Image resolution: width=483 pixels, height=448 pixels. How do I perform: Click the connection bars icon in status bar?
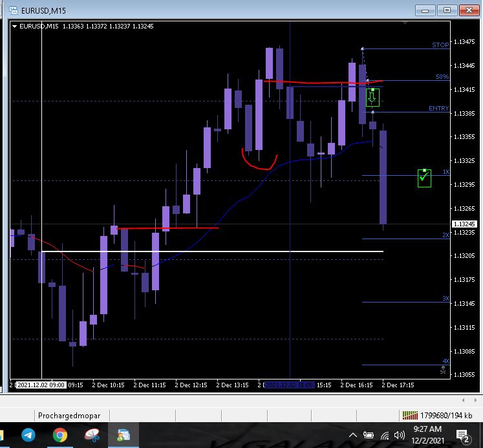pos(410,416)
